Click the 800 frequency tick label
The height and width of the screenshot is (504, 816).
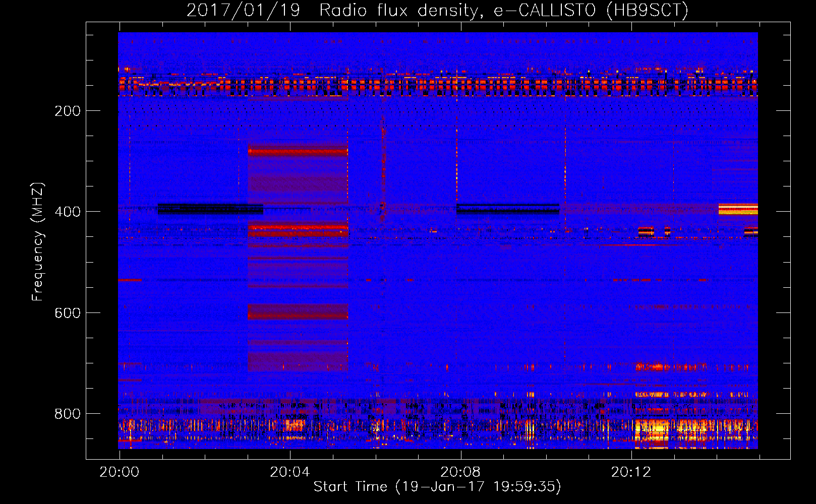tap(68, 414)
